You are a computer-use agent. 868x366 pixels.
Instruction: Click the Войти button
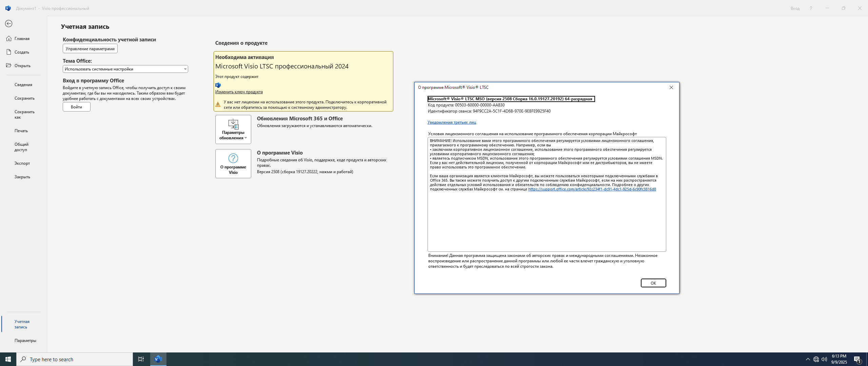[x=77, y=107]
